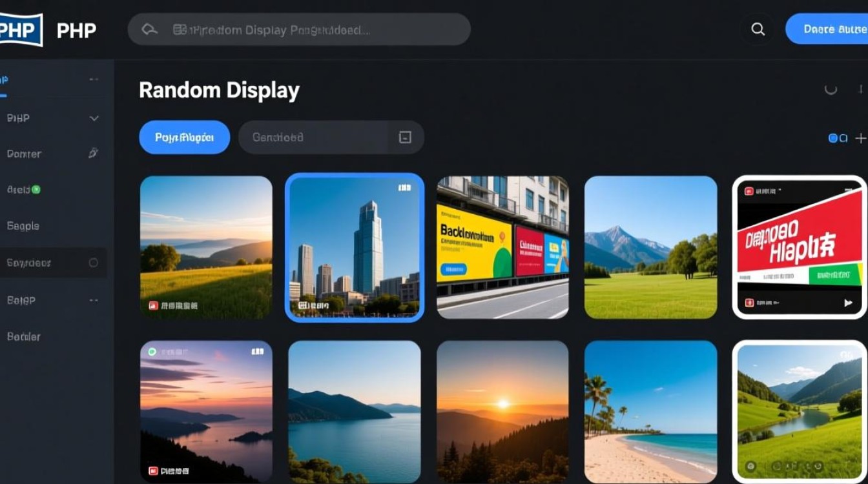Open the dash options on the top sidebar tab
This screenshot has height=484, width=868.
[x=94, y=79]
